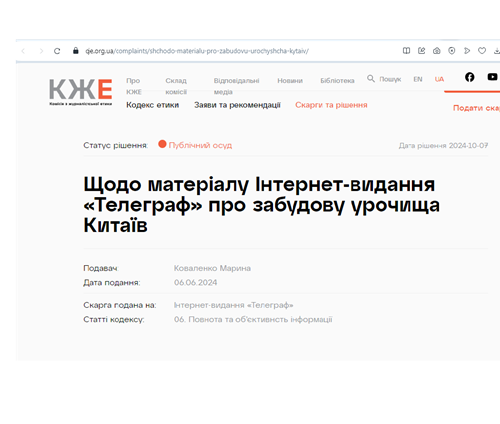500x424 pixels.
Task: Open the Склад комісії menu item
Action: click(176, 86)
